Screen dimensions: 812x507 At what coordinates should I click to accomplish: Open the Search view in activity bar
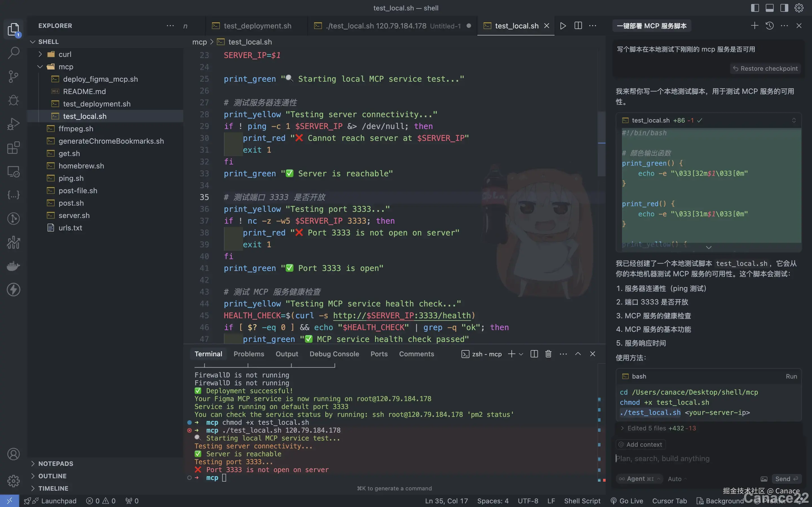(x=14, y=53)
